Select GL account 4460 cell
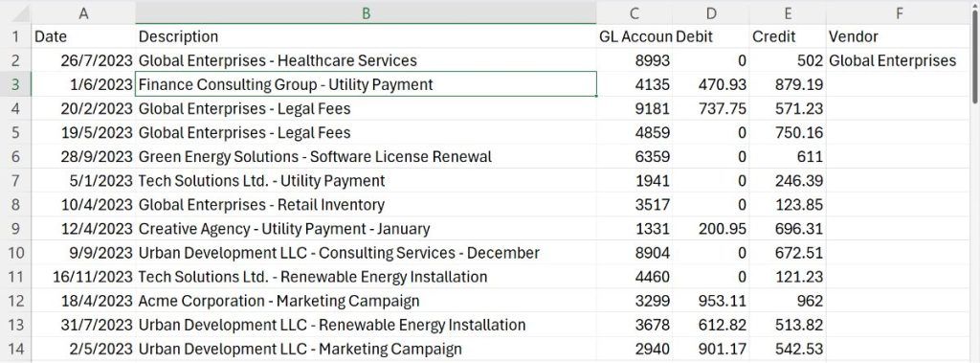The image size is (980, 363). click(x=635, y=277)
